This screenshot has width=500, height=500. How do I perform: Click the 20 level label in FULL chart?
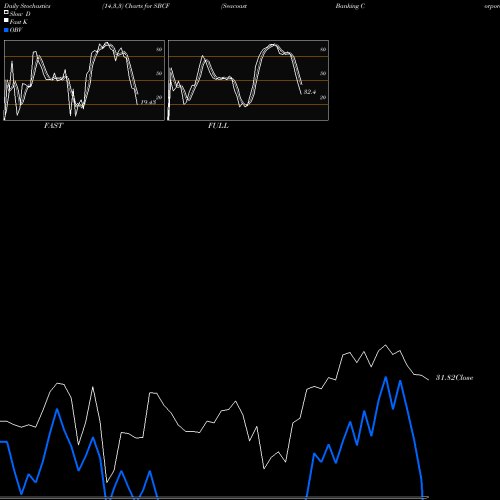(323, 97)
